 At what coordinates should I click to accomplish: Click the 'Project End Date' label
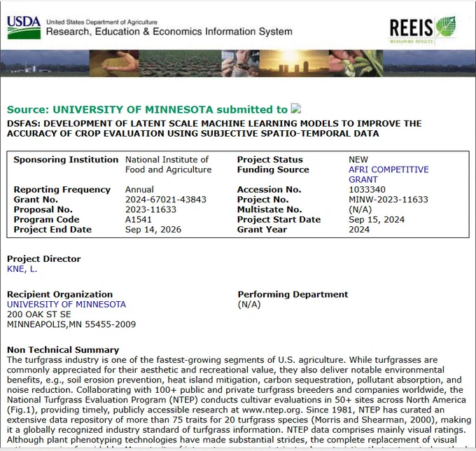pyautogui.click(x=52, y=230)
